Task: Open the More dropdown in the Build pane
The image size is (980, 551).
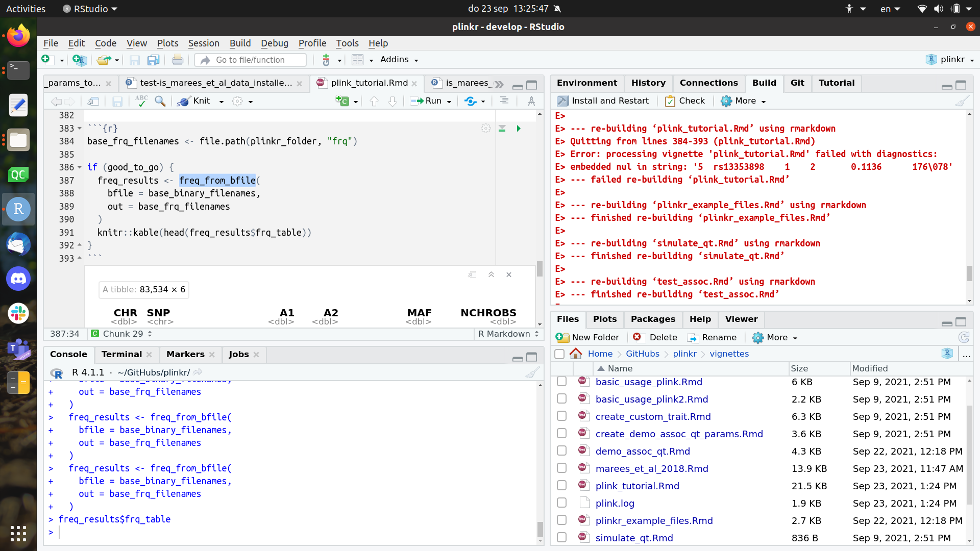Action: (743, 101)
